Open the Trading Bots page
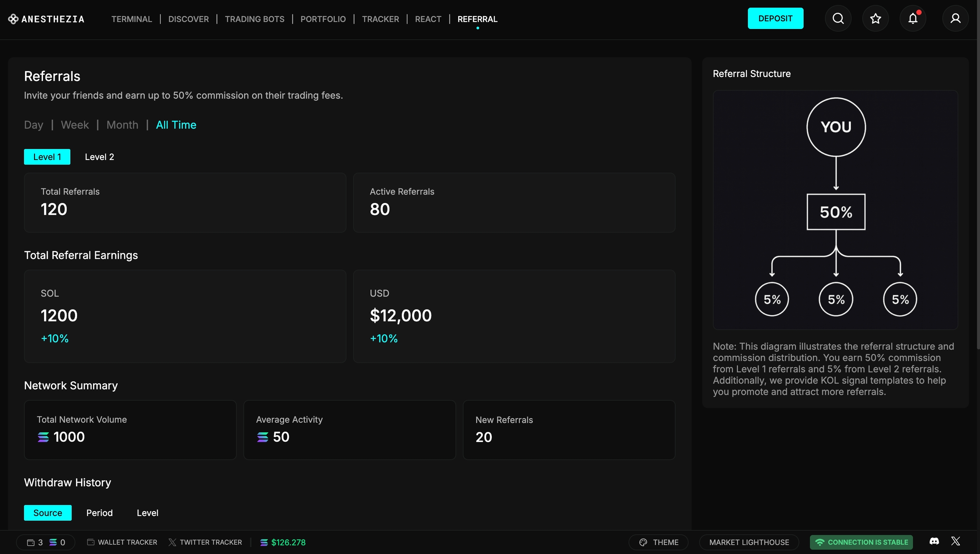 [x=254, y=19]
